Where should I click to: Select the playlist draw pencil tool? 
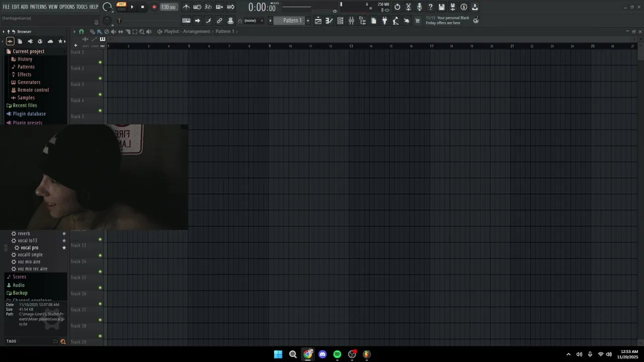pyautogui.click(x=92, y=32)
